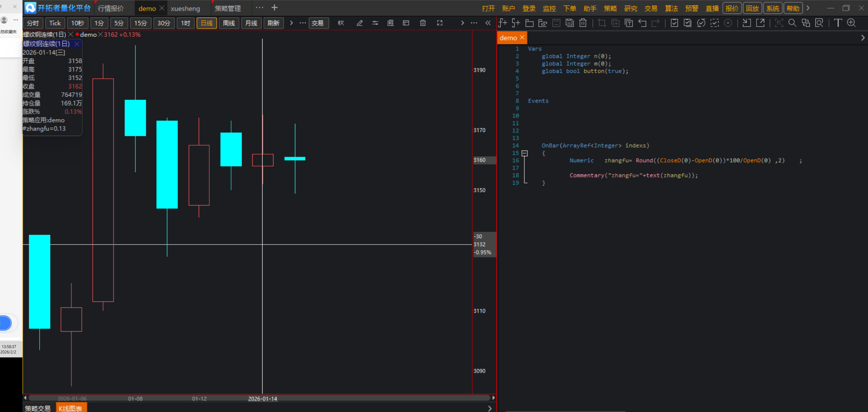Toggle the 权 price adjustment button
The image size is (868, 412).
[341, 23]
